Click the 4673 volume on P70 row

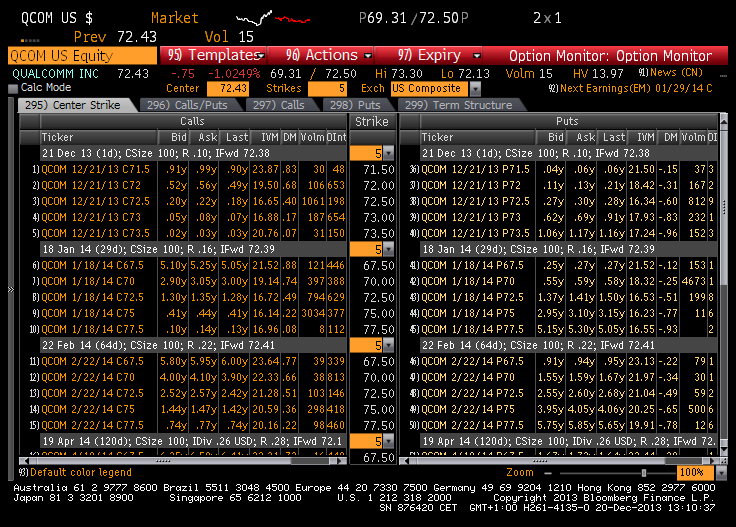tap(693, 282)
